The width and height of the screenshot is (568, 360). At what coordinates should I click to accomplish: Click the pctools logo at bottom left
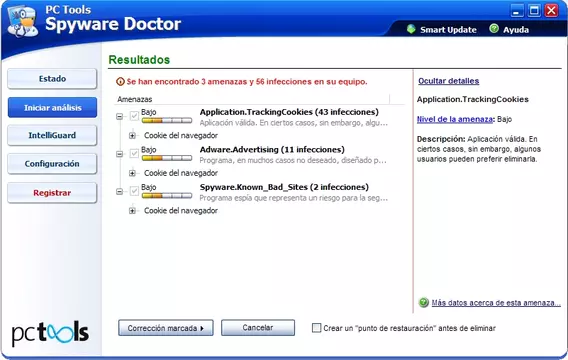50,333
